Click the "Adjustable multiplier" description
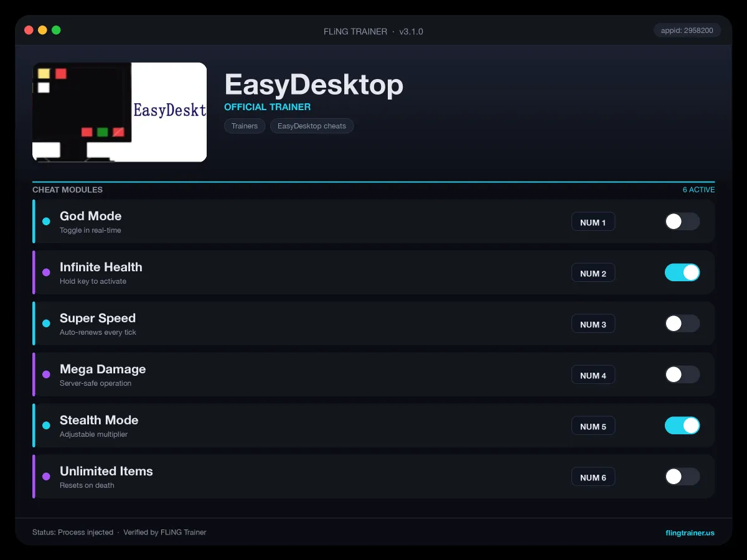747x560 pixels. pos(93,434)
